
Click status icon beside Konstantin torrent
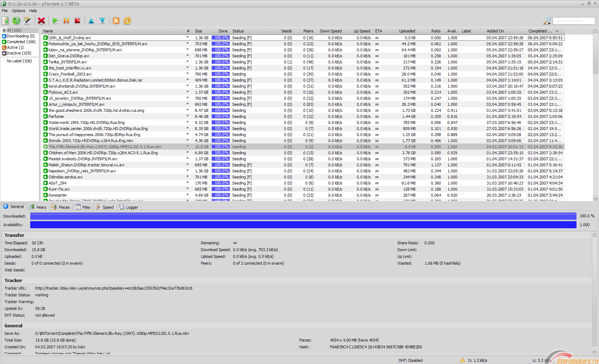[46, 195]
